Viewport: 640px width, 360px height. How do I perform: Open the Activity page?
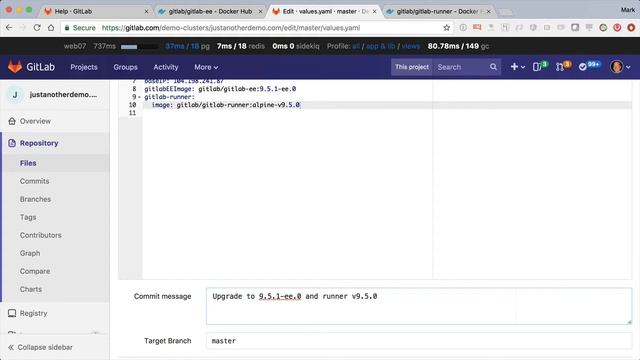point(166,67)
